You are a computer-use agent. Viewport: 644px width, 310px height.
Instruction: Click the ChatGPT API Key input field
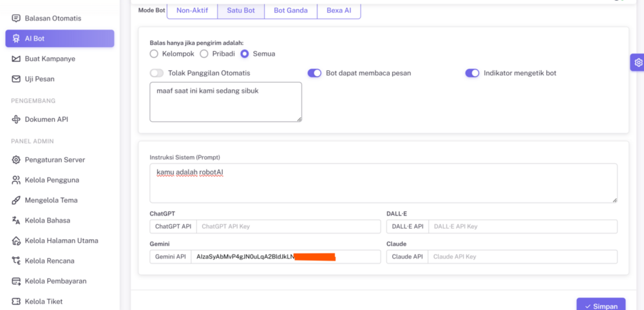(288, 227)
